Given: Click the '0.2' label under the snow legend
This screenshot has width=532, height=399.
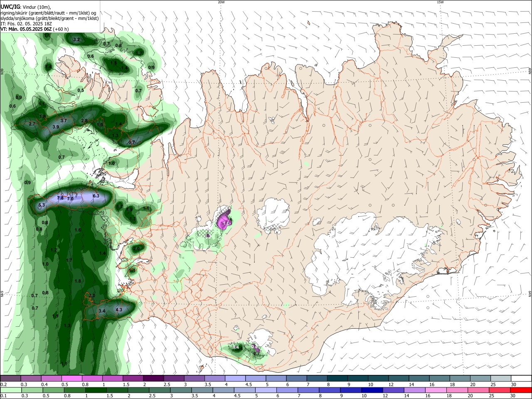Looking at the screenshot, I should [x=3, y=384].
